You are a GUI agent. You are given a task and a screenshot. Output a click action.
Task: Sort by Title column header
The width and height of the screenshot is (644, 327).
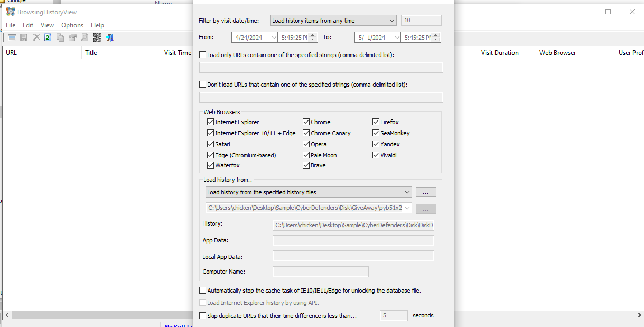click(x=121, y=53)
